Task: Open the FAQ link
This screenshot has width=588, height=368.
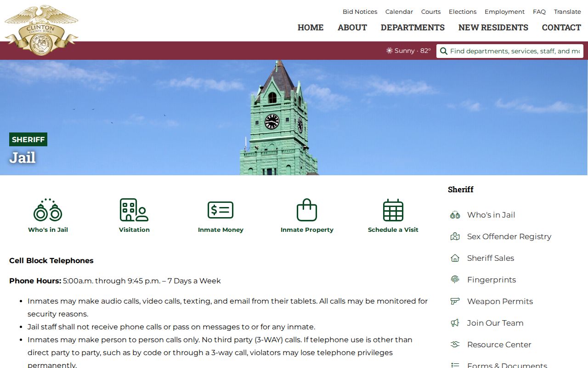Action: click(x=539, y=12)
